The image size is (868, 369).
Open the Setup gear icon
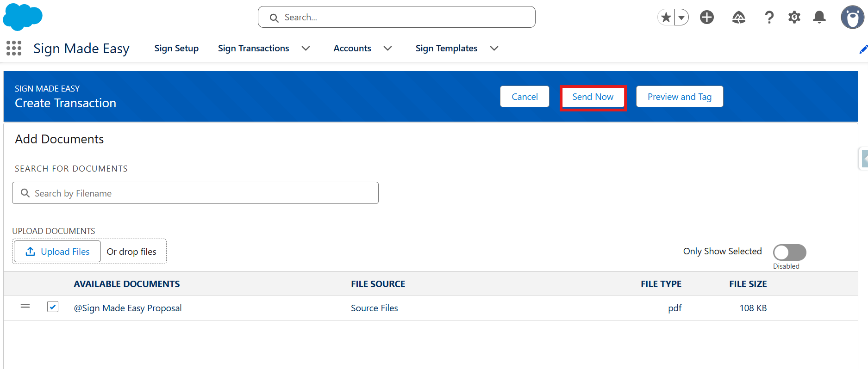point(794,18)
